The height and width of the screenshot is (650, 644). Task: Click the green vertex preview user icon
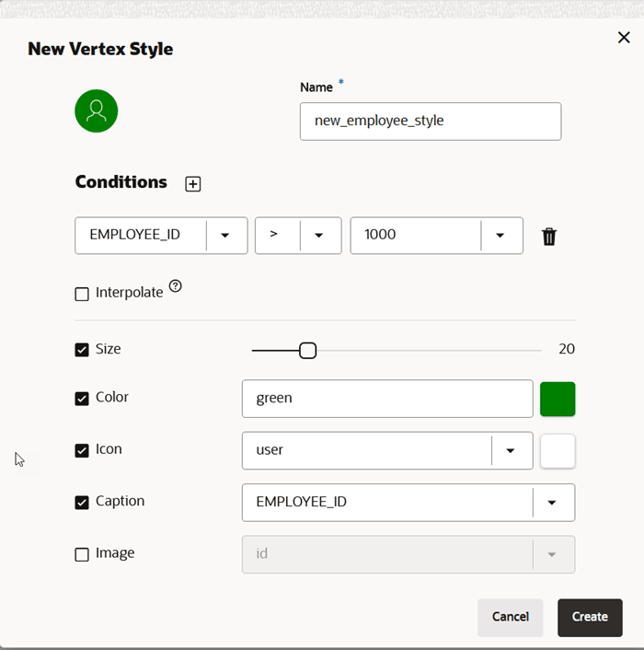point(97,111)
